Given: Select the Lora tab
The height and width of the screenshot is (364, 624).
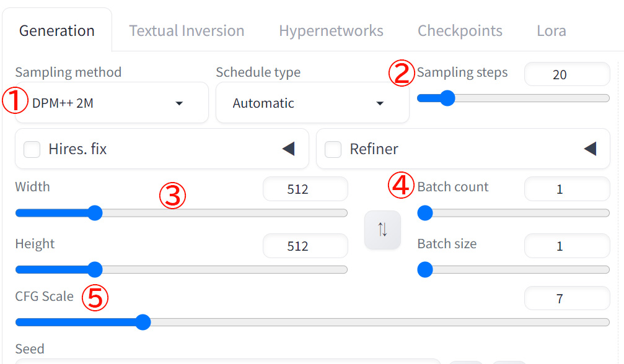Looking at the screenshot, I should pos(551,31).
